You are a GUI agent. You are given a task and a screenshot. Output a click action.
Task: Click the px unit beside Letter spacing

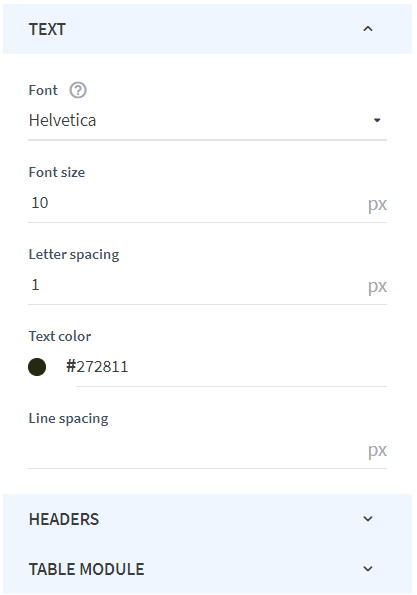point(377,287)
